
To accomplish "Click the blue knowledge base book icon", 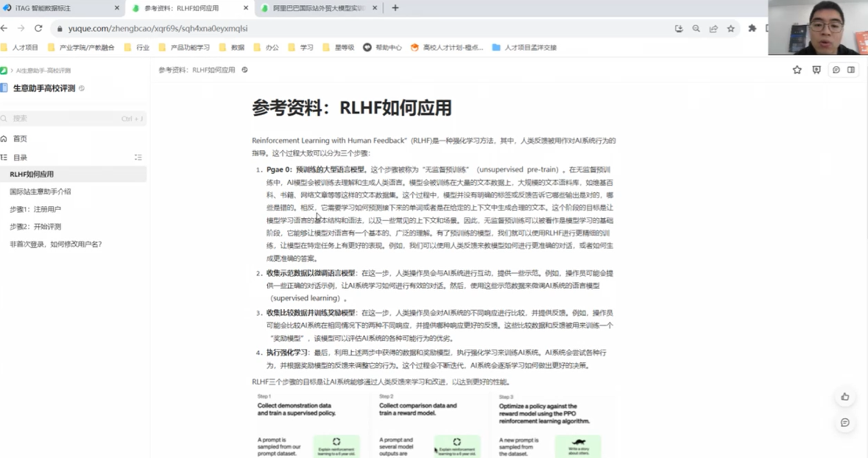I will click(x=4, y=88).
